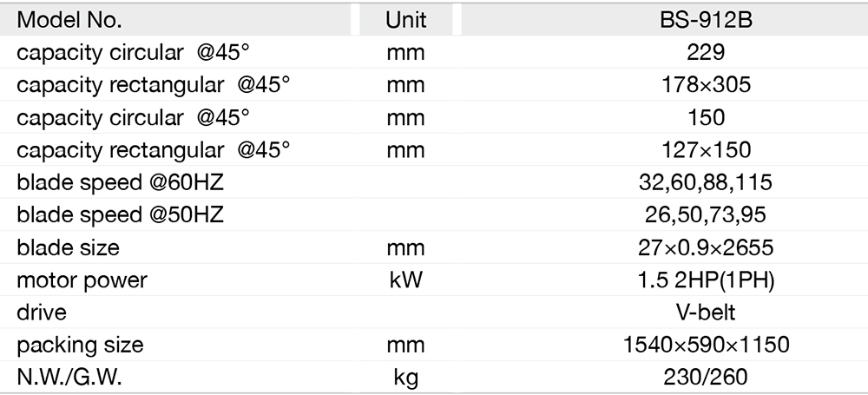Select the V-belt drive value
This screenshot has width=868, height=395.
706,313
